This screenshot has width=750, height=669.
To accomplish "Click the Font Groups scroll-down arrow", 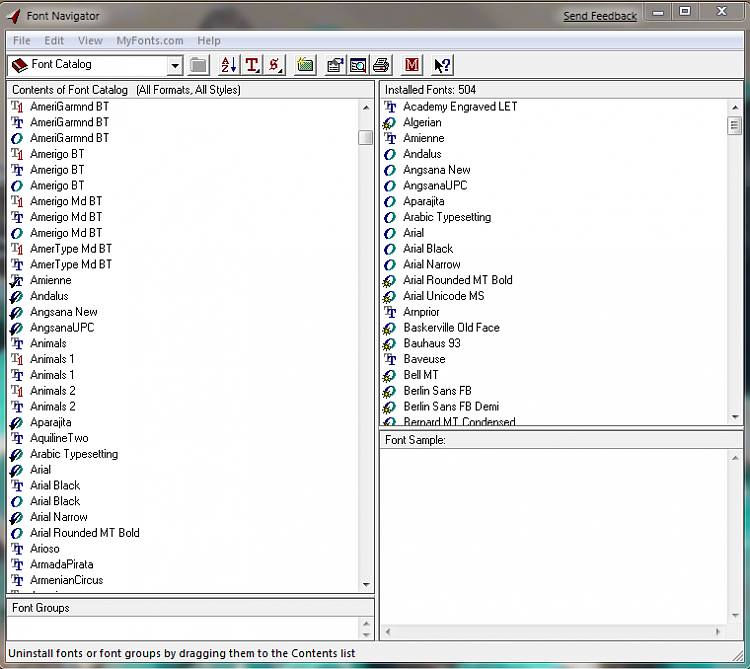I will point(366,635).
